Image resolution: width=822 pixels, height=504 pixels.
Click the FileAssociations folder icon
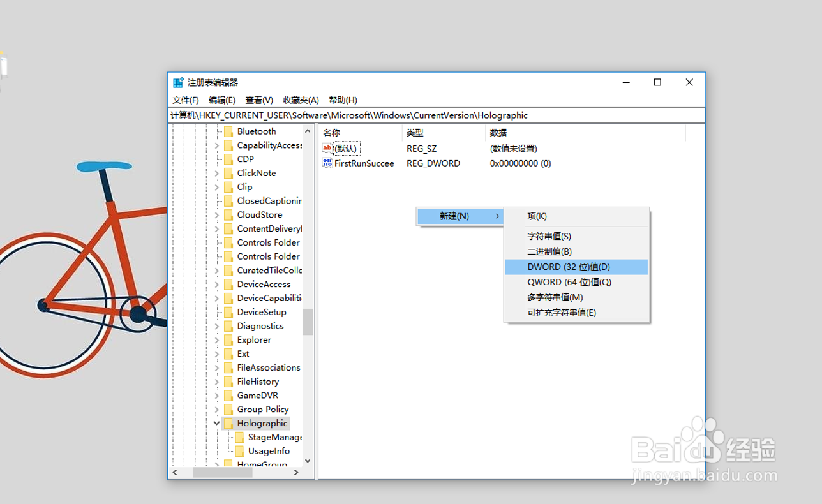pos(228,368)
